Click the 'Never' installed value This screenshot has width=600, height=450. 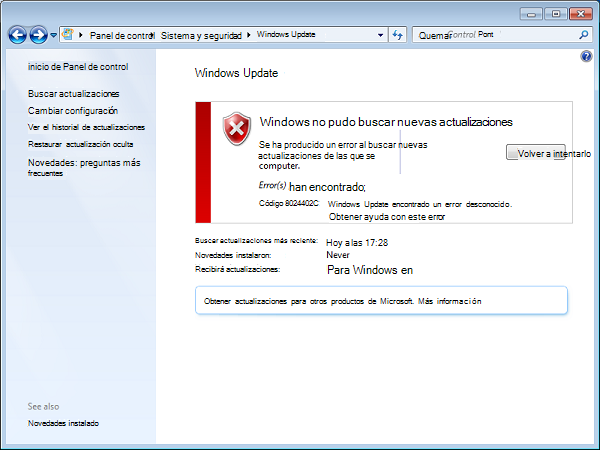(338, 255)
